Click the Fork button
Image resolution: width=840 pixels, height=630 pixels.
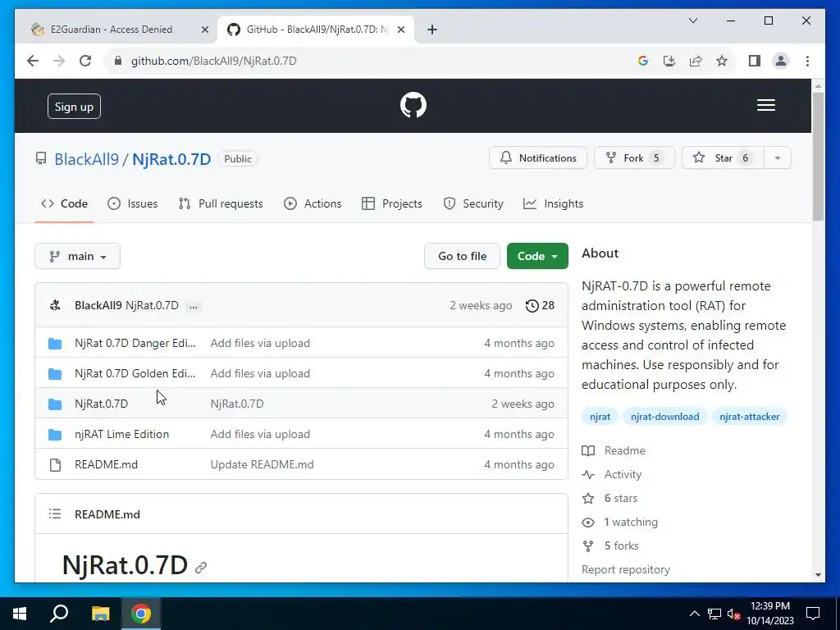pyautogui.click(x=634, y=158)
